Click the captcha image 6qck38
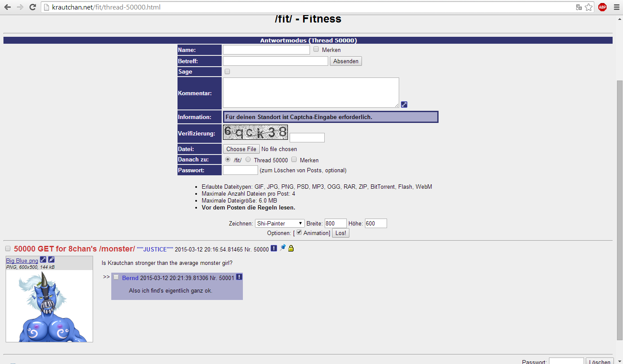 tap(255, 132)
